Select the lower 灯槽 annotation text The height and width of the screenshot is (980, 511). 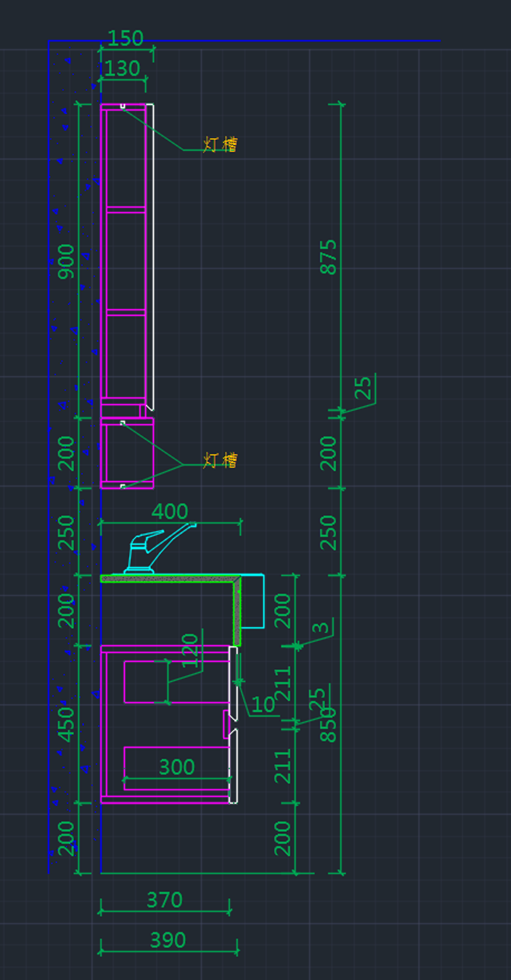coord(220,461)
